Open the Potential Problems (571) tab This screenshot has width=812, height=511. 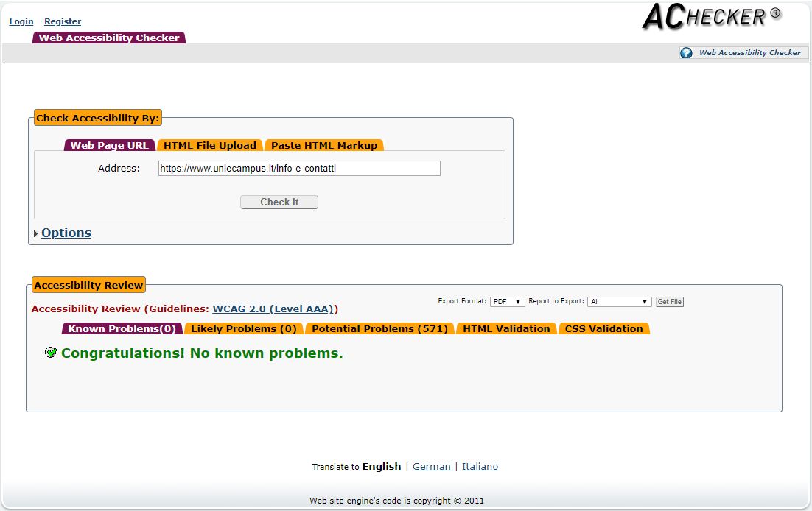coord(379,328)
